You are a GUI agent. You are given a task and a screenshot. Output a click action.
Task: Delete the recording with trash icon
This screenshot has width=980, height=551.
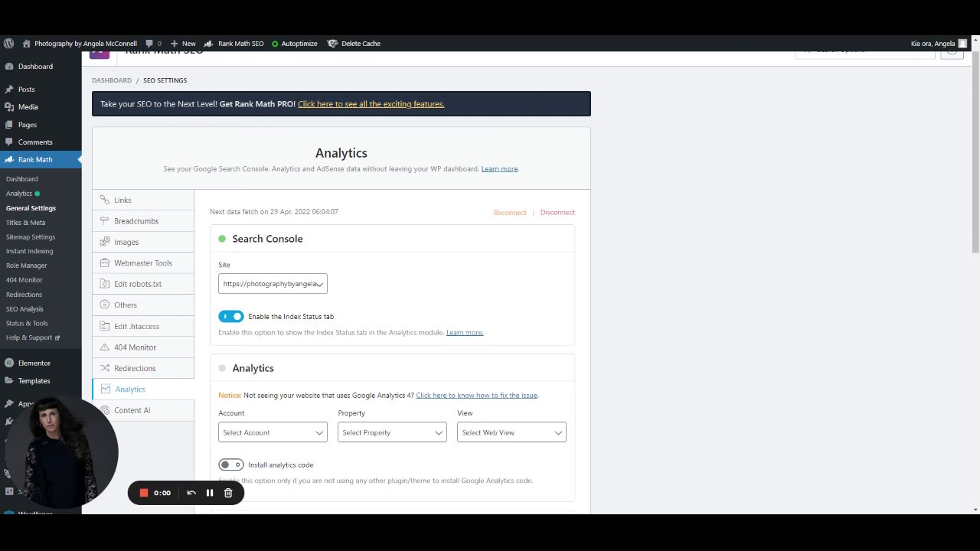[x=228, y=493]
